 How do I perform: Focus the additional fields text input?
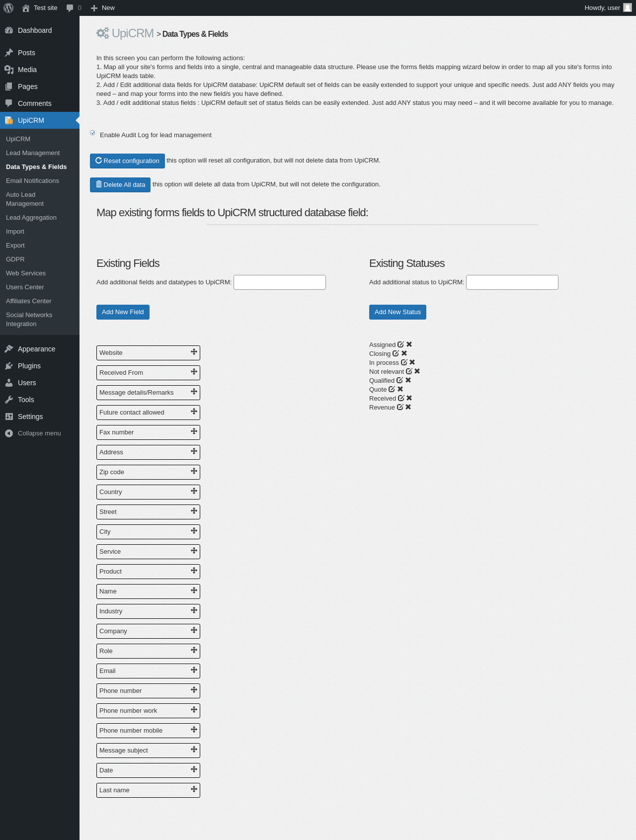coord(280,282)
